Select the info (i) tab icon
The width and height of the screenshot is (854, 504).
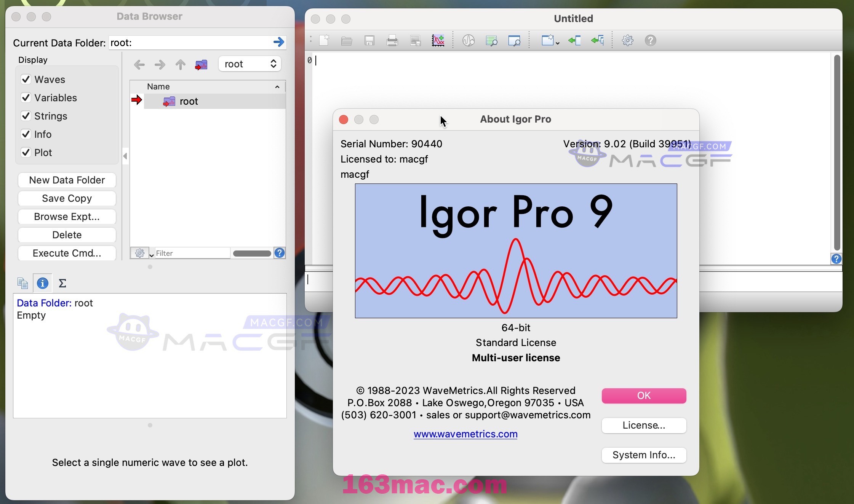click(x=42, y=283)
